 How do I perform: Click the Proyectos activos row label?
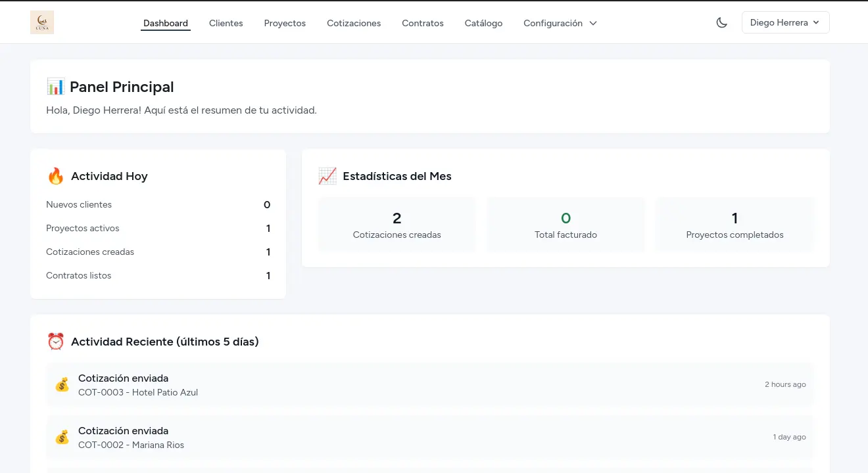click(83, 228)
